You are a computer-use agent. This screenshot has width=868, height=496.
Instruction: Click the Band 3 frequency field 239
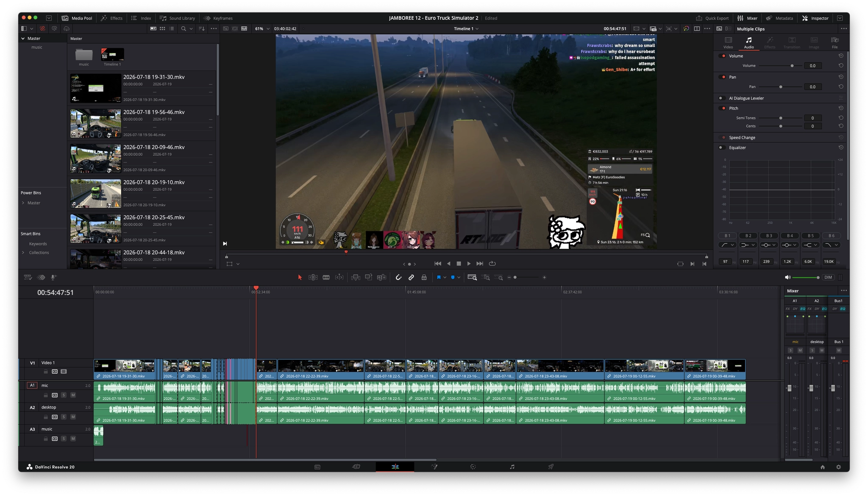point(766,262)
